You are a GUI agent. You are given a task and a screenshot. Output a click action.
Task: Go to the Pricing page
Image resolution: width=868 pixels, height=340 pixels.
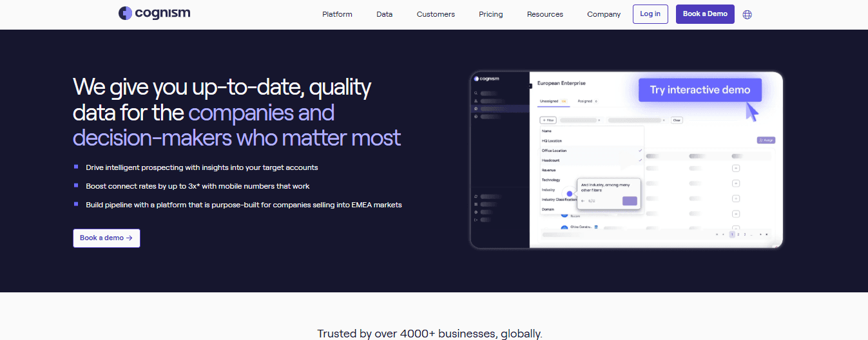[x=491, y=14]
